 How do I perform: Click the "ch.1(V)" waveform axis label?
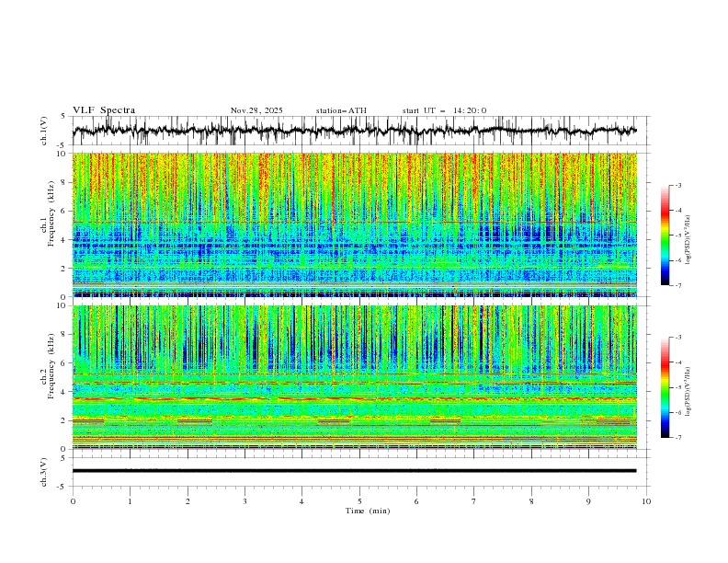[x=44, y=131]
